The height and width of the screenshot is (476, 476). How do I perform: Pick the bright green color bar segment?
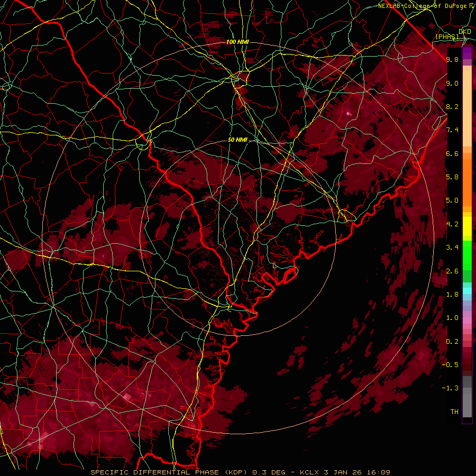point(467,254)
